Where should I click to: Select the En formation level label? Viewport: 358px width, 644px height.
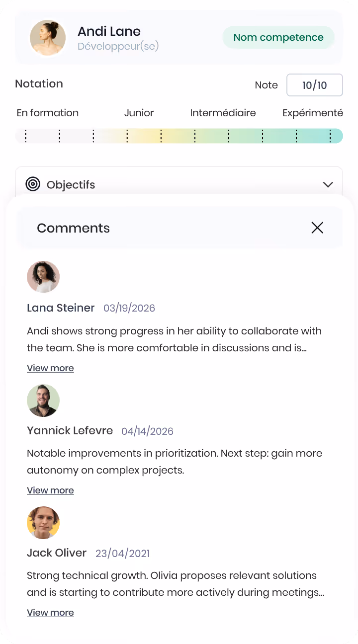[x=48, y=113]
